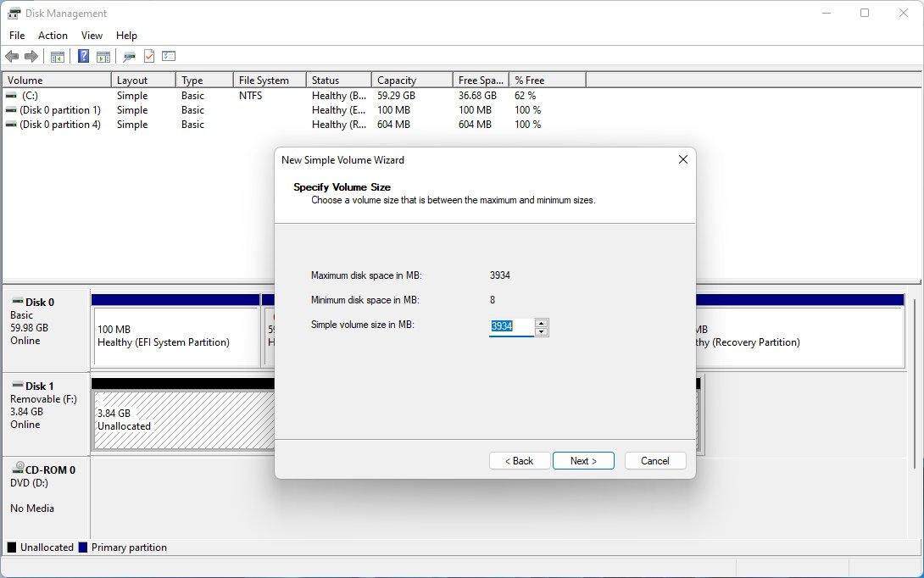The image size is (924, 578).
Task: Click Next in the volume wizard
Action: [x=583, y=461]
